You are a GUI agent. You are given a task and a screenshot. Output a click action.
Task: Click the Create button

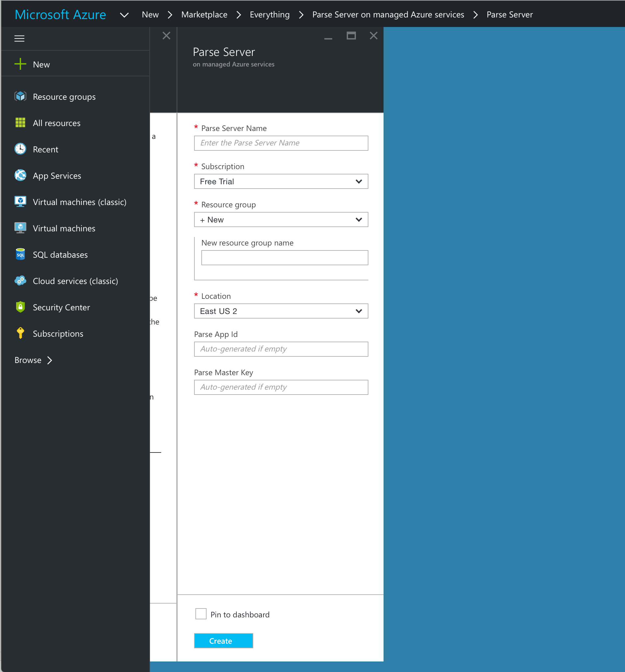click(224, 641)
